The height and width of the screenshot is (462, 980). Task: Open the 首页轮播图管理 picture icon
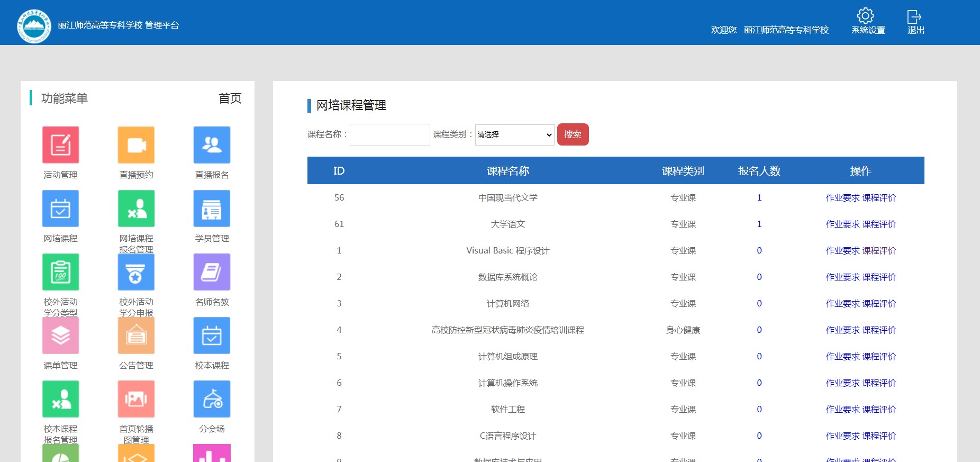click(136, 399)
